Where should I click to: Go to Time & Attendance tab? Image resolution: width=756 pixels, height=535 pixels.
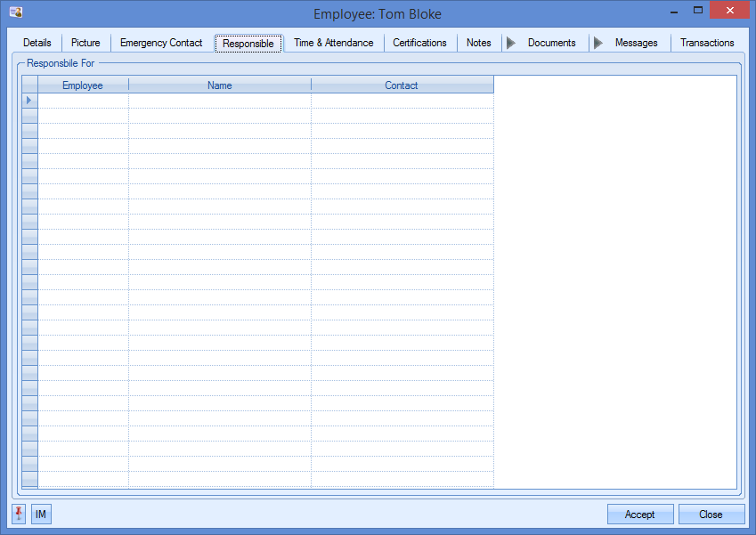(334, 43)
